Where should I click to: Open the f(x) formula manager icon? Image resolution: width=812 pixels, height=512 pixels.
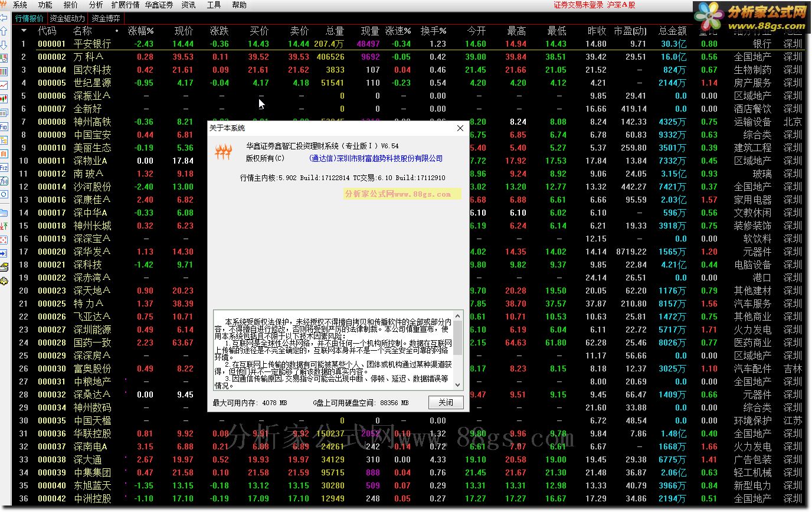pos(4,181)
